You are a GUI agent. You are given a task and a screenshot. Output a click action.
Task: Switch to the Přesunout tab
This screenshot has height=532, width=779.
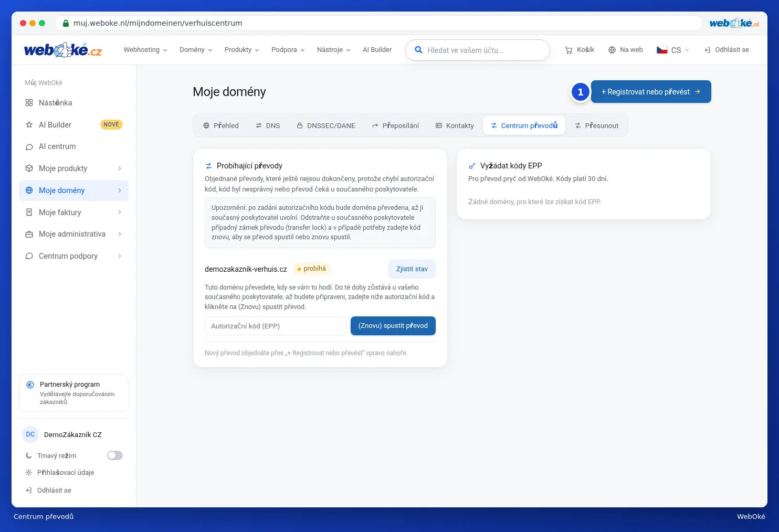pos(596,125)
